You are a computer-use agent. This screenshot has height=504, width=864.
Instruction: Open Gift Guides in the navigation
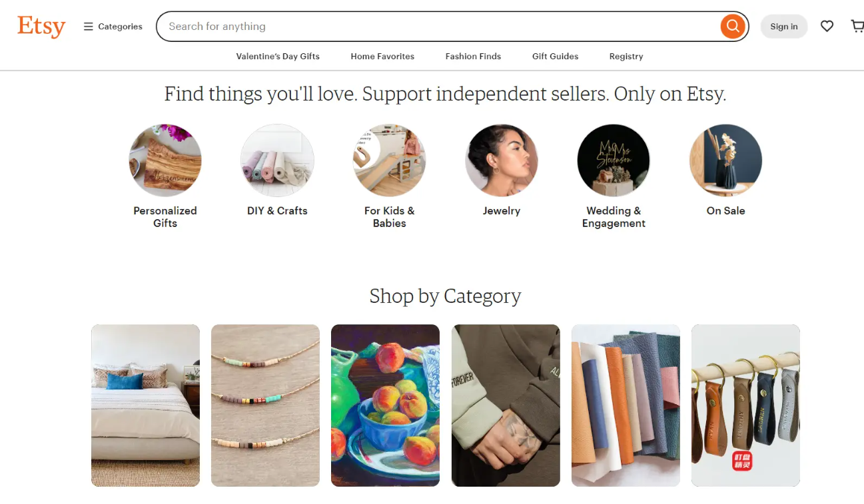[x=555, y=57]
